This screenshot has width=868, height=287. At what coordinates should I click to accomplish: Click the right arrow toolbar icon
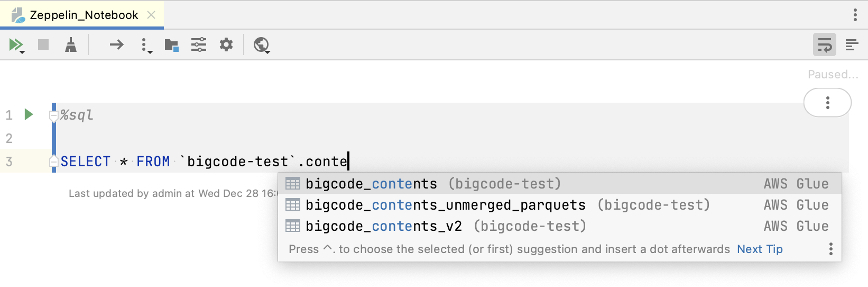point(117,45)
